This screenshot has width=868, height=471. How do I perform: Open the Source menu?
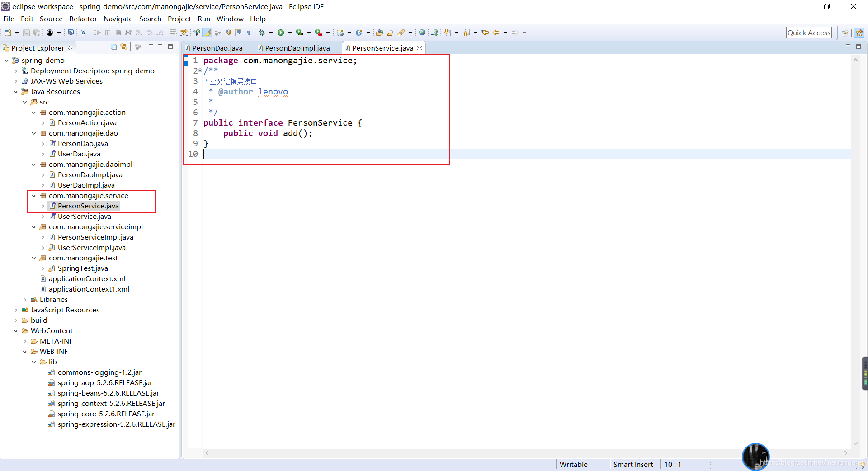(51, 19)
